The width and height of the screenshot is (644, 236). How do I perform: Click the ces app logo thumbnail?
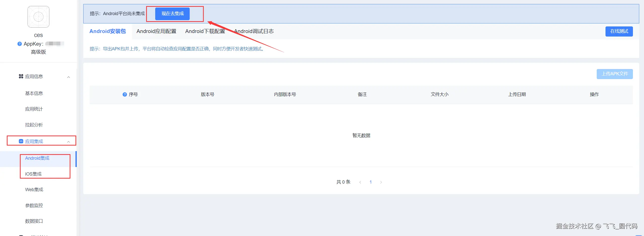point(38,17)
